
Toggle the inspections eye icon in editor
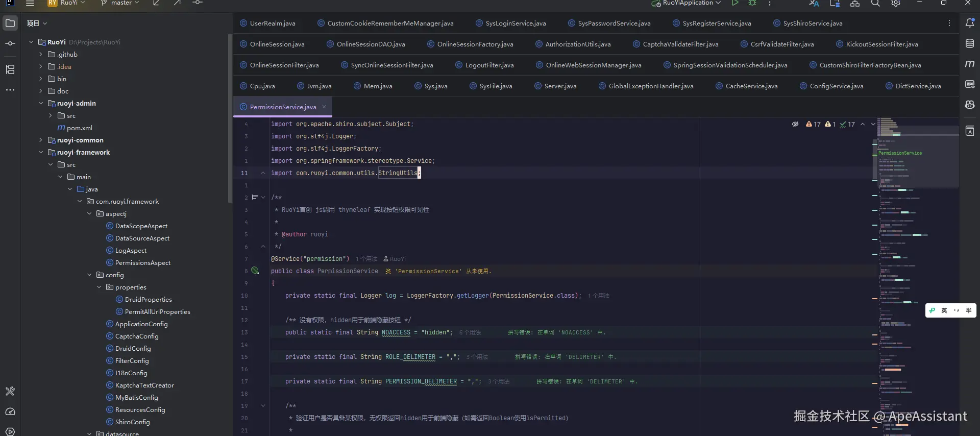click(x=795, y=124)
